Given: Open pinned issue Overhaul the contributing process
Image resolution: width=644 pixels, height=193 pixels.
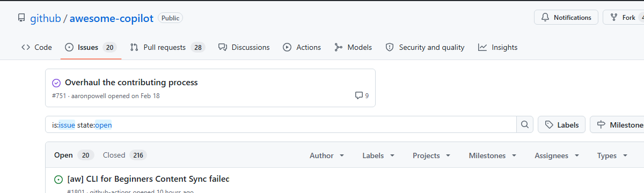Looking at the screenshot, I should [131, 83].
